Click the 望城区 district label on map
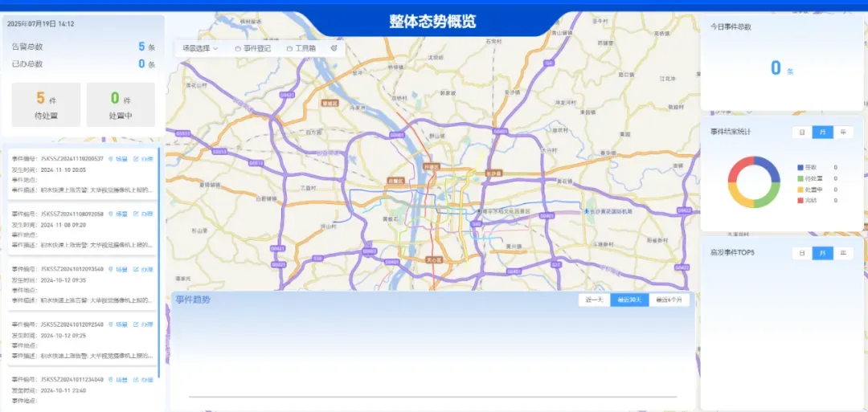Screen dimensions: 868x412 pyautogui.click(x=330, y=103)
